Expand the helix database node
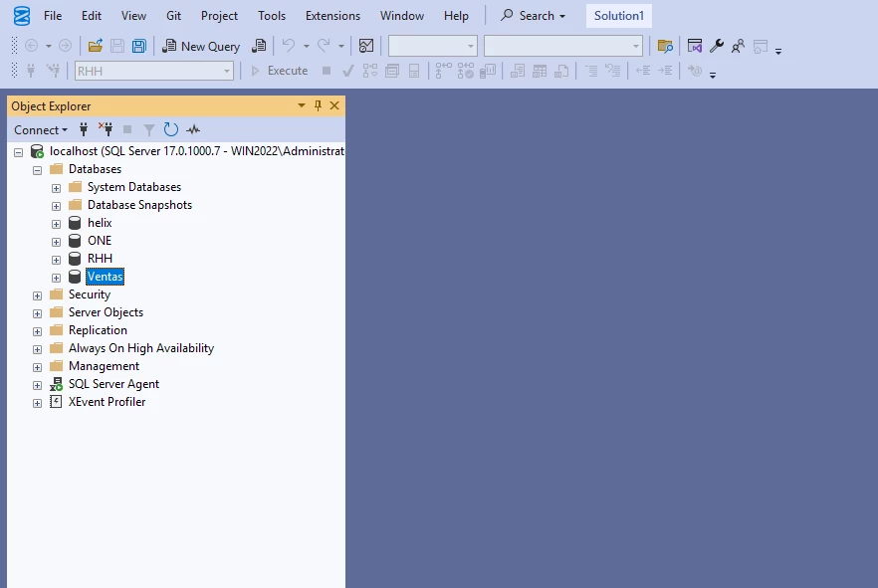The image size is (878, 588). [56, 224]
